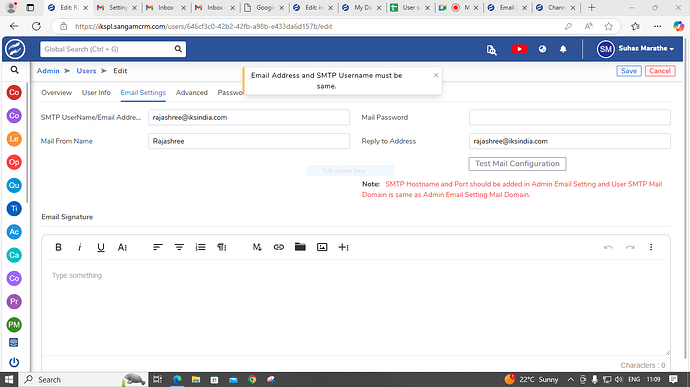Open the Advanced tab
690x387 pixels.
tap(191, 92)
